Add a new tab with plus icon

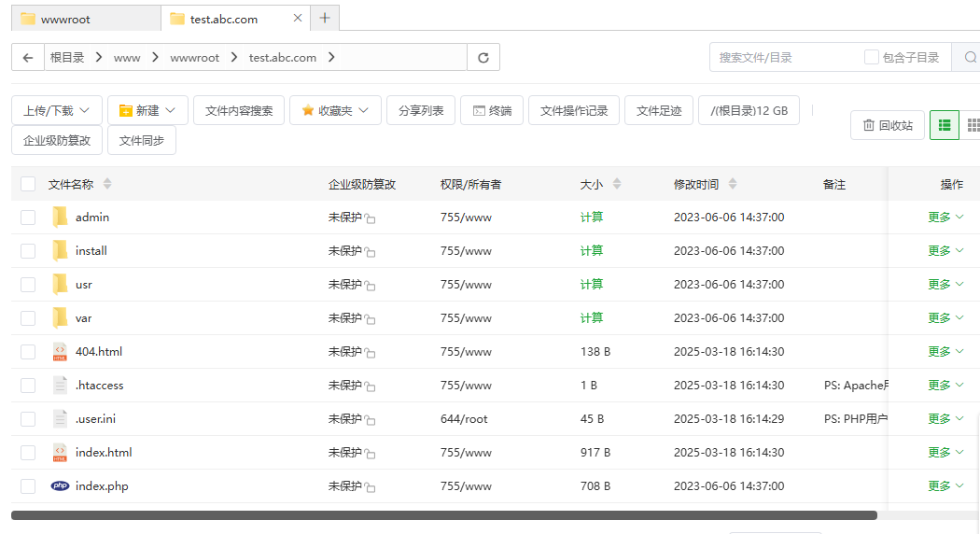pyautogui.click(x=325, y=18)
